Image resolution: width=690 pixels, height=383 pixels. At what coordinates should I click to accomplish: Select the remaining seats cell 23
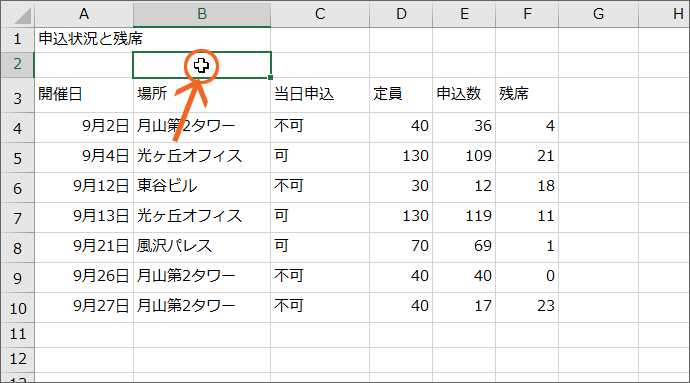click(x=527, y=307)
